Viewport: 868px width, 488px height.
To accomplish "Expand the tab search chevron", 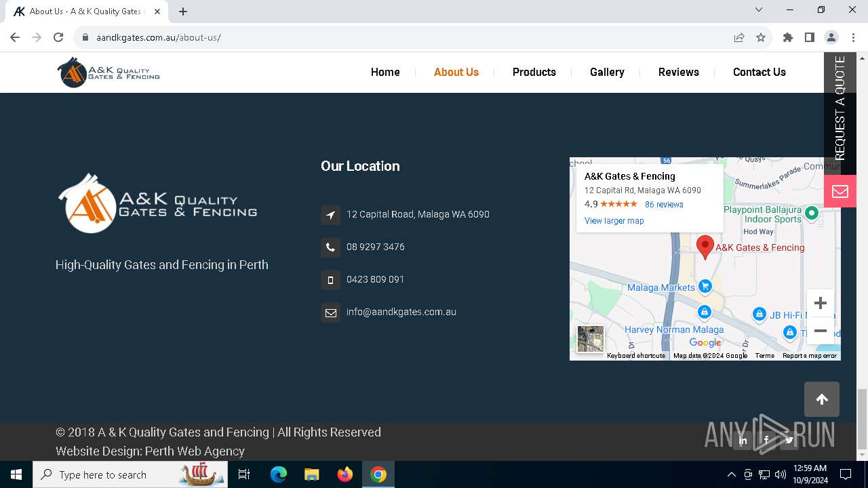I will pyautogui.click(x=759, y=9).
